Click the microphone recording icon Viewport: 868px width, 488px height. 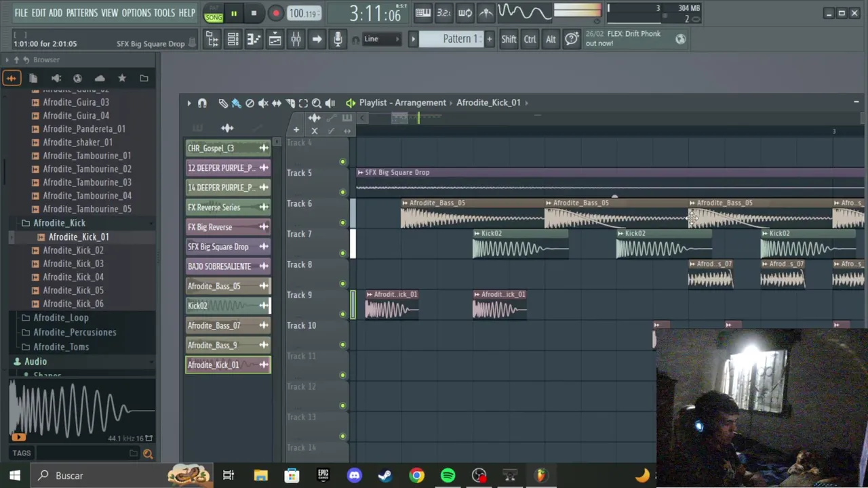pyautogui.click(x=338, y=39)
